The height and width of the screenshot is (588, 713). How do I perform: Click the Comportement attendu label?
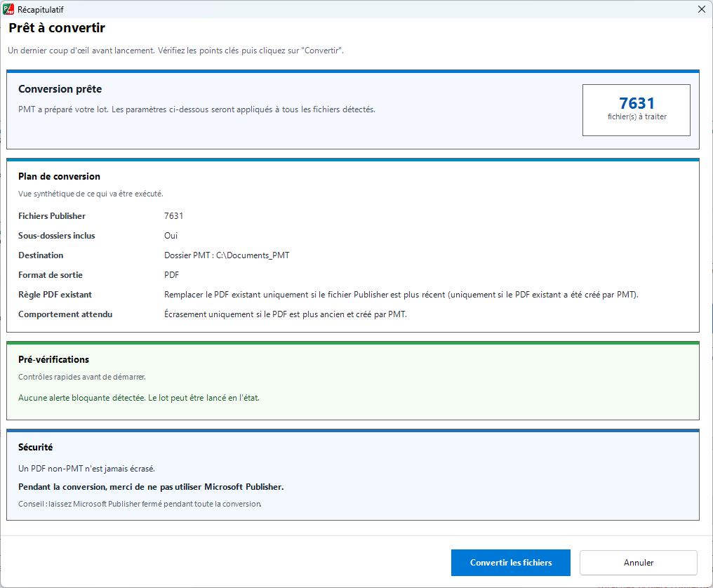point(65,314)
